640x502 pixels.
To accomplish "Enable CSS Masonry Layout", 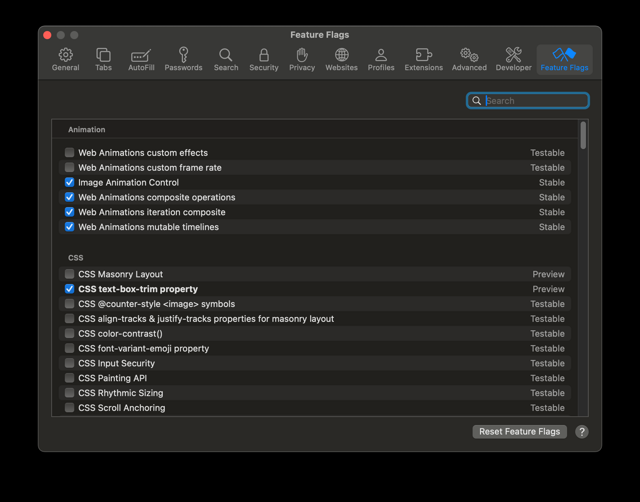I will coord(69,274).
